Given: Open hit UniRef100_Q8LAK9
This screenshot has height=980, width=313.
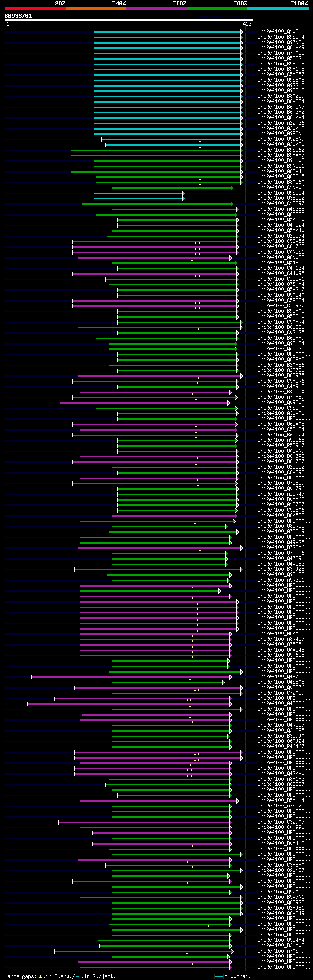Looking at the screenshot, I should (x=281, y=47).
